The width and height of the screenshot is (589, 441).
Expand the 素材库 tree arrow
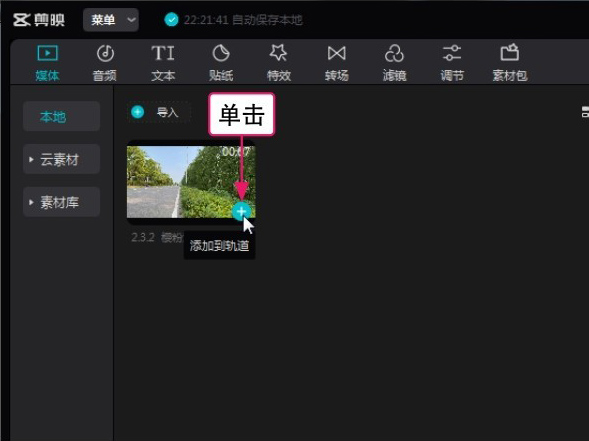[31, 202]
